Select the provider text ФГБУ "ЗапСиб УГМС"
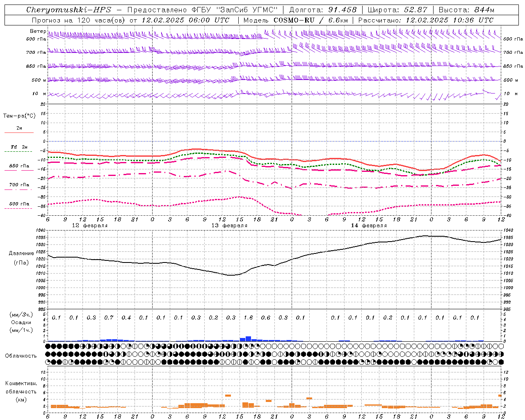525x420 pixels. [x=234, y=10]
